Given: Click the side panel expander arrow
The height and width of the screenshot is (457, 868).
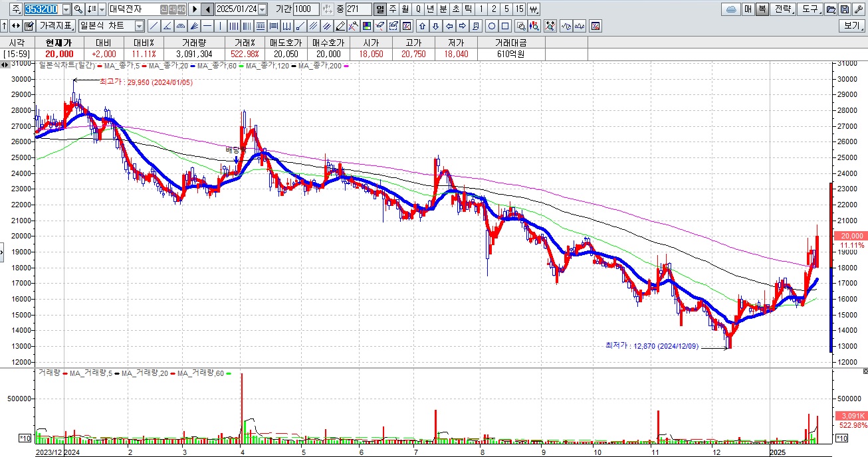Looking at the screenshot, I should pyautogui.click(x=2, y=252).
